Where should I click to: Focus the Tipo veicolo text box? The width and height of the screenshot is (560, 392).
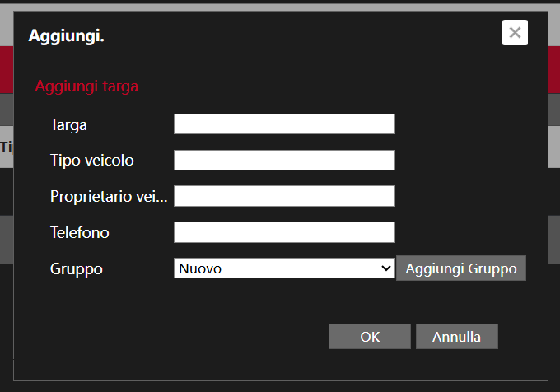pyautogui.click(x=284, y=161)
